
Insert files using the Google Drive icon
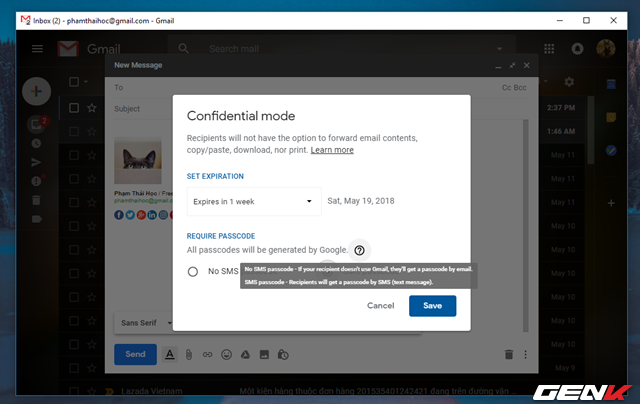click(x=245, y=355)
